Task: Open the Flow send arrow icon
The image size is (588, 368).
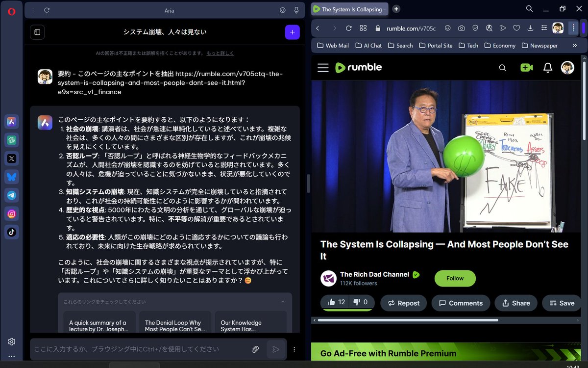Action: pyautogui.click(x=503, y=28)
